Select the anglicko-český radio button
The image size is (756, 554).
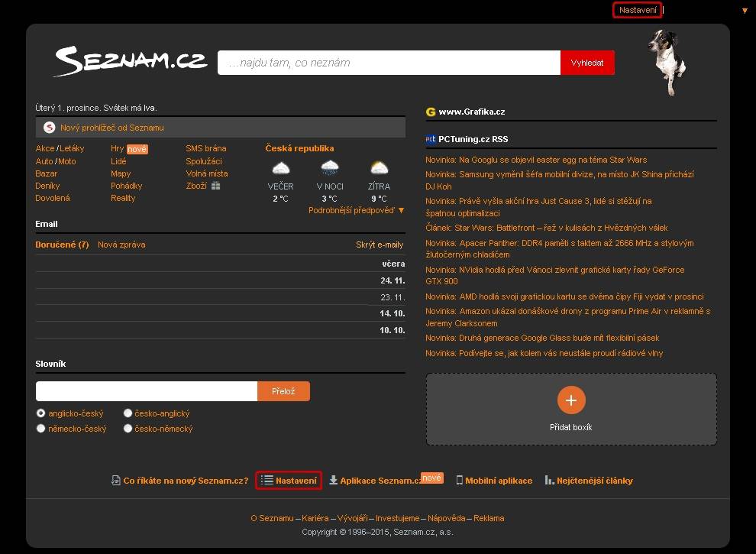(41, 413)
